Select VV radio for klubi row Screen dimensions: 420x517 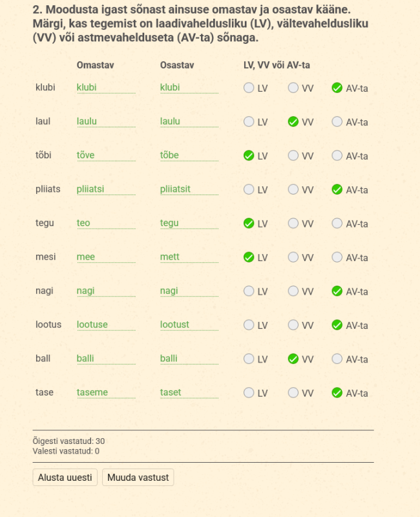point(293,88)
